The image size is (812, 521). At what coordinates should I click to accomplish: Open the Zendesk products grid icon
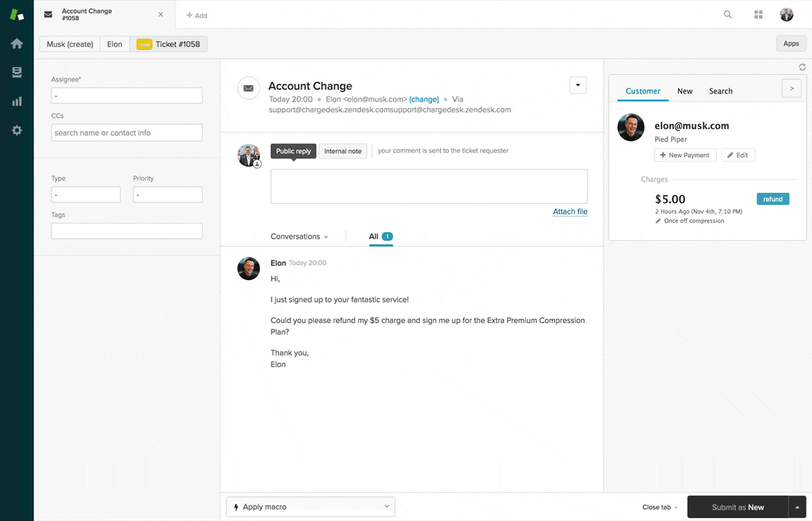(x=758, y=15)
